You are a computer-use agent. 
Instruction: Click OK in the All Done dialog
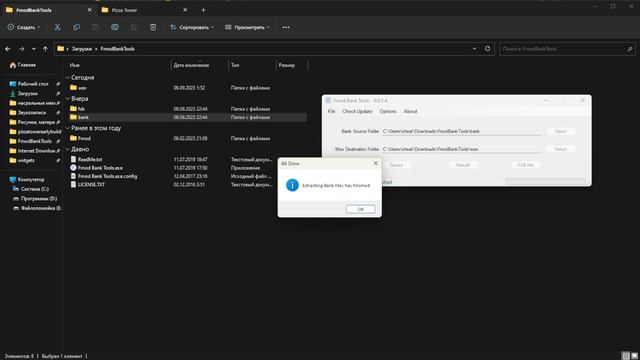[360, 209]
